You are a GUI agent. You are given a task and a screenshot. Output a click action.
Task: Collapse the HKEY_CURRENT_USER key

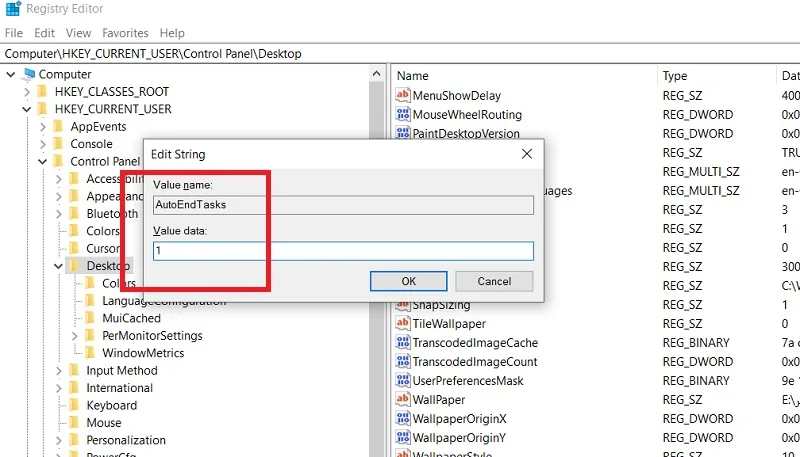click(27, 109)
